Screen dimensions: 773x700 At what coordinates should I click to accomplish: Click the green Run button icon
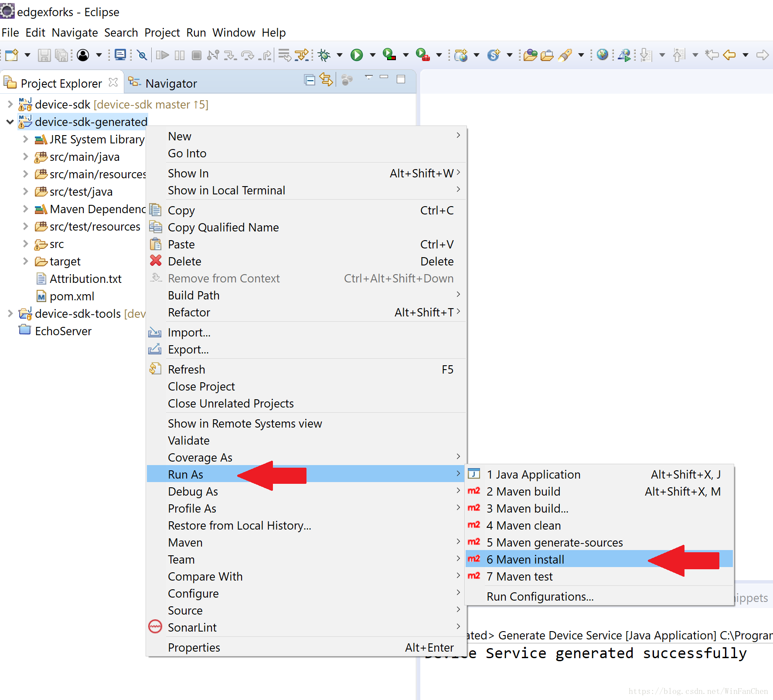[x=357, y=55]
